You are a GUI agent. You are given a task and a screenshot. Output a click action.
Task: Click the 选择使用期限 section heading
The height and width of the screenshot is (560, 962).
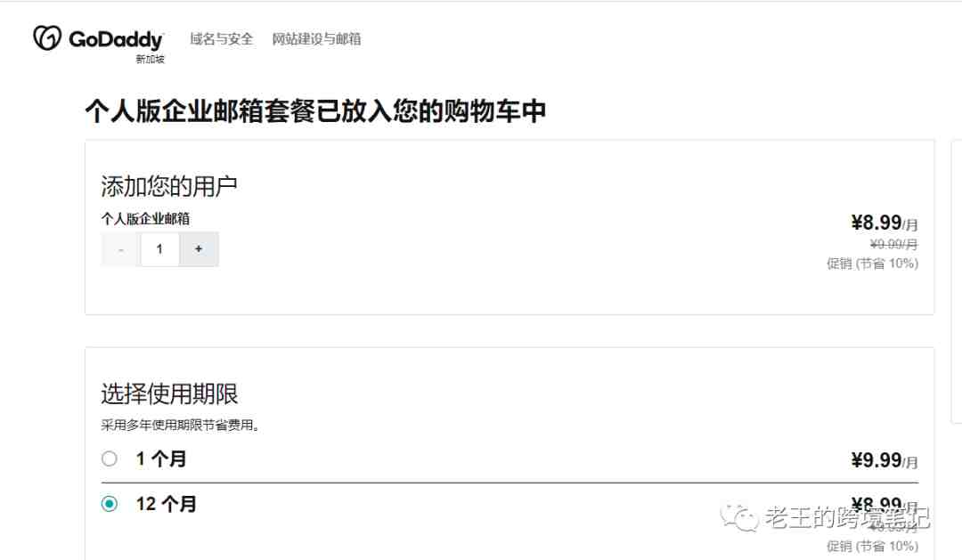click(x=169, y=394)
